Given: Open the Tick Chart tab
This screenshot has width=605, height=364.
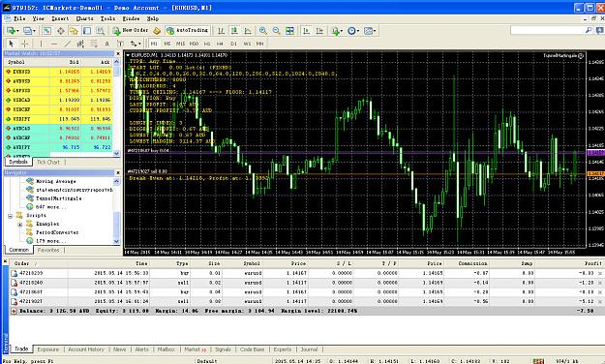Looking at the screenshot, I should tap(48, 162).
